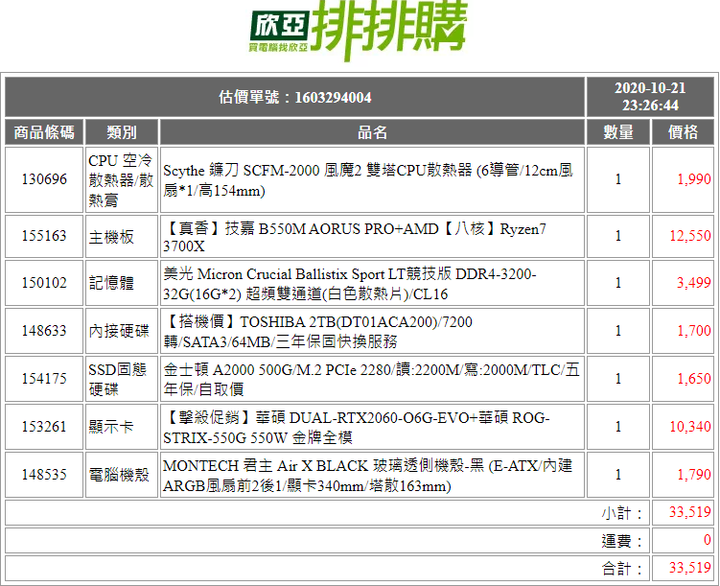Click quantity 1 in the 電腦機殼 row
Image resolution: width=720 pixels, height=586 pixels.
pyautogui.click(x=618, y=474)
